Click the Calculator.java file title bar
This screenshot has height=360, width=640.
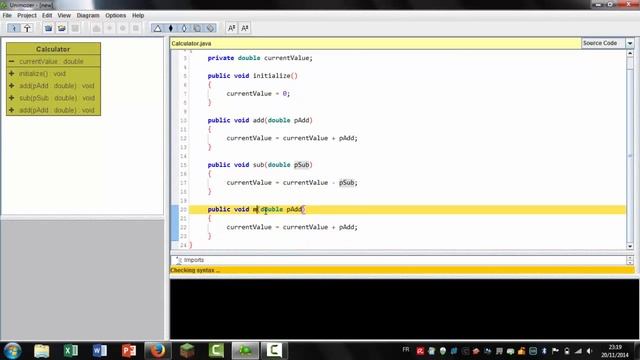coord(376,43)
